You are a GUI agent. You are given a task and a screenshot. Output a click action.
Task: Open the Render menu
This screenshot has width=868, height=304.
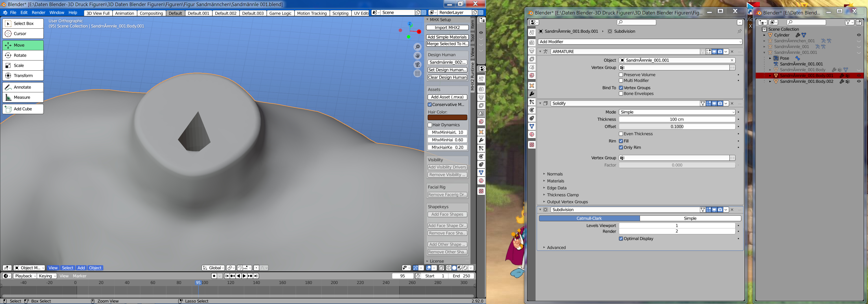[38, 12]
